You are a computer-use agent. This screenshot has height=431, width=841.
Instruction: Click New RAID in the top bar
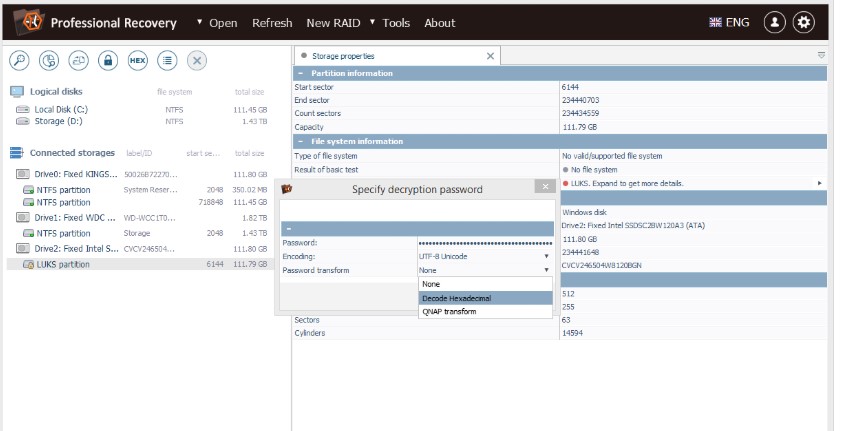(332, 23)
